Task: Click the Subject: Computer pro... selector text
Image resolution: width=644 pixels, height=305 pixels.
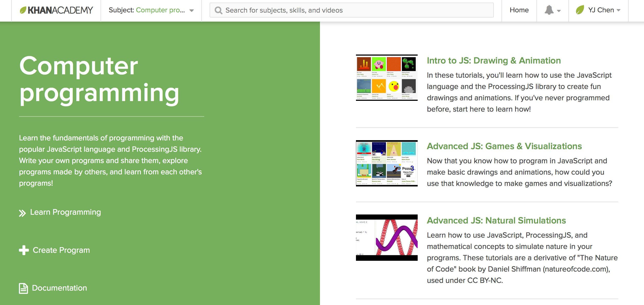Action: [x=147, y=10]
